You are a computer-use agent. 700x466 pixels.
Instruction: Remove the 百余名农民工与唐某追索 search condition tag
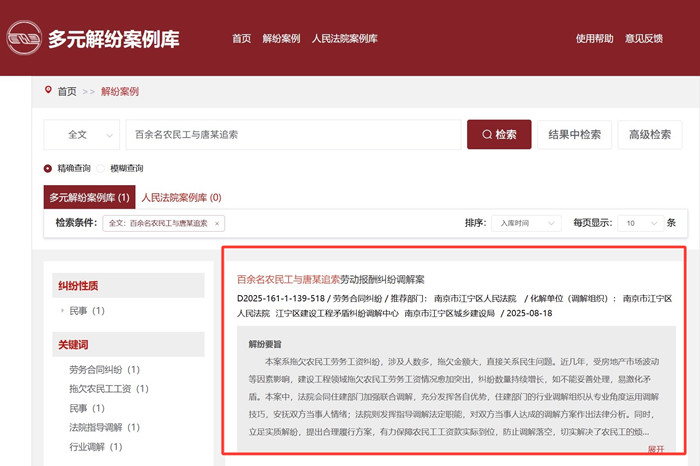point(217,224)
